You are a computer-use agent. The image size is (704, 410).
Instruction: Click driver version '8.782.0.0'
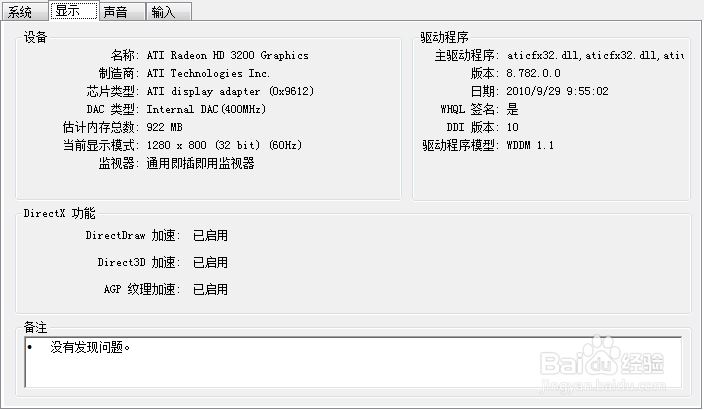click(533, 73)
